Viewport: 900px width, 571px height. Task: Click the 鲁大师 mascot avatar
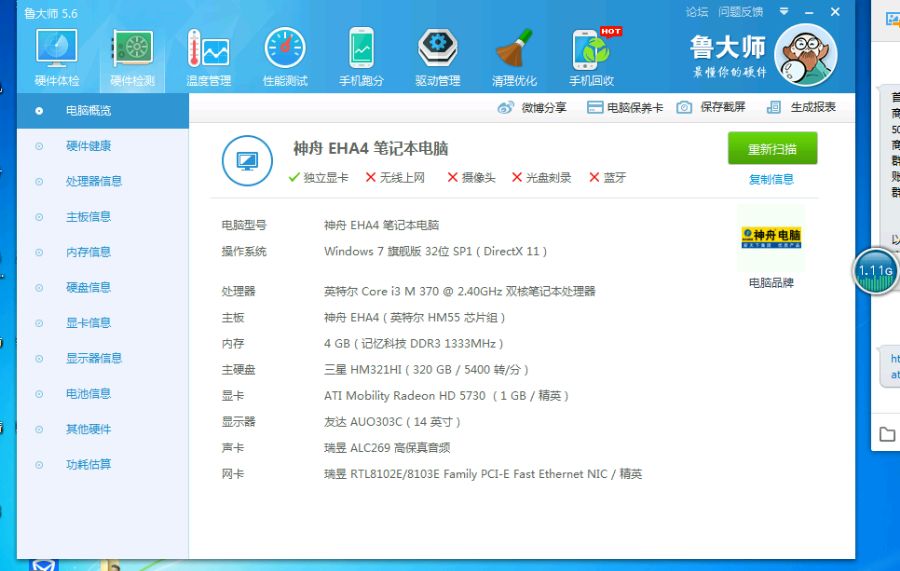805,55
